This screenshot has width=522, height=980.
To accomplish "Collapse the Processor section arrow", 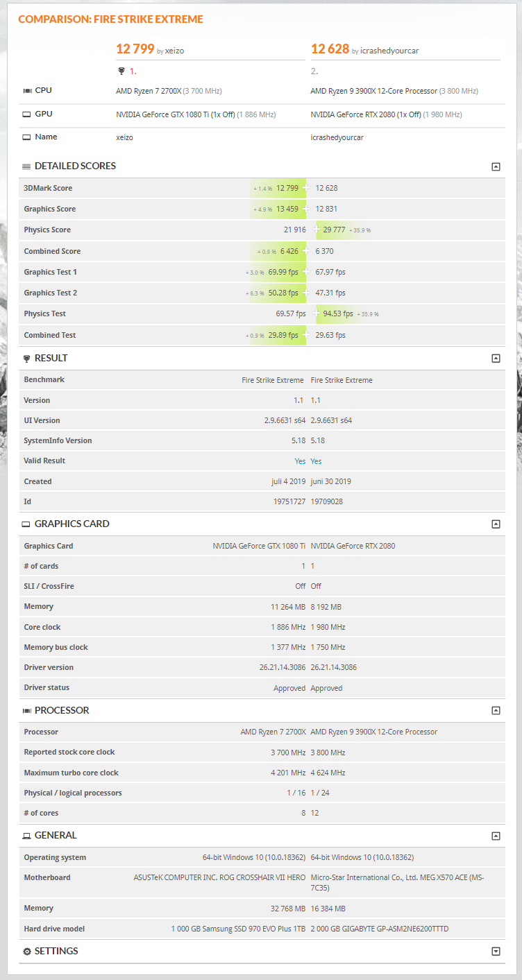I will (496, 711).
